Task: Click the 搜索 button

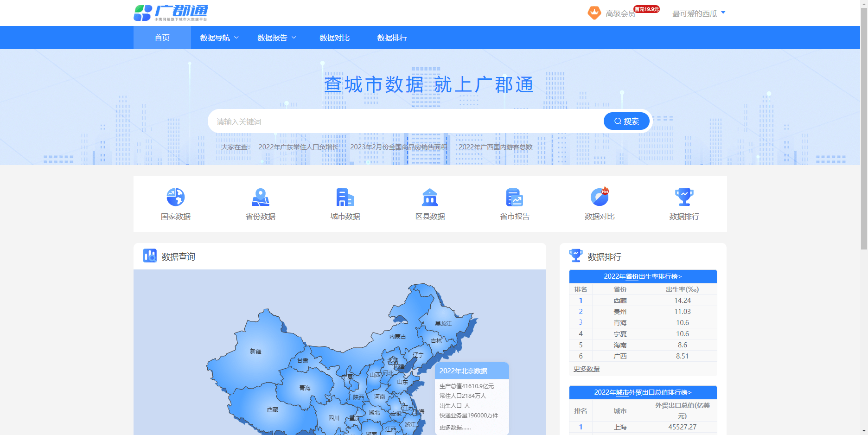Action: pyautogui.click(x=626, y=122)
